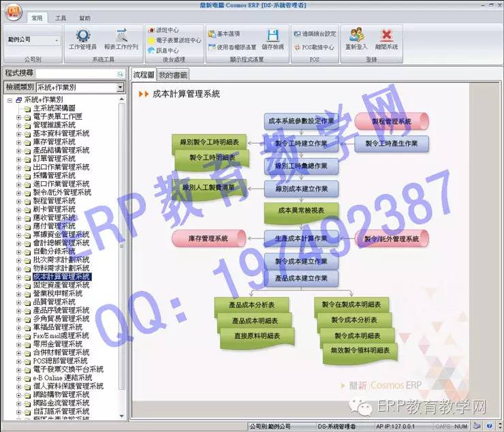Collapse the 系統+作業別 root node
Image resolution: width=504 pixels, height=432 pixels.
(10, 99)
